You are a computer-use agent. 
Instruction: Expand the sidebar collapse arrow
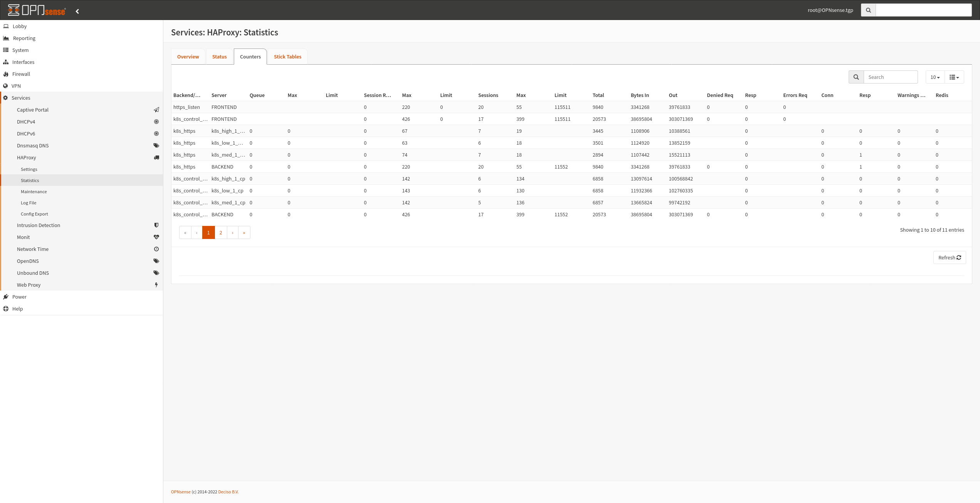77,11
